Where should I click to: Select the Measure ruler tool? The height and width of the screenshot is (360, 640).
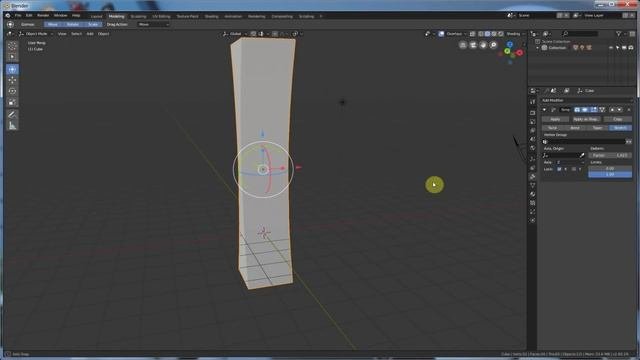pyautogui.click(x=12, y=126)
